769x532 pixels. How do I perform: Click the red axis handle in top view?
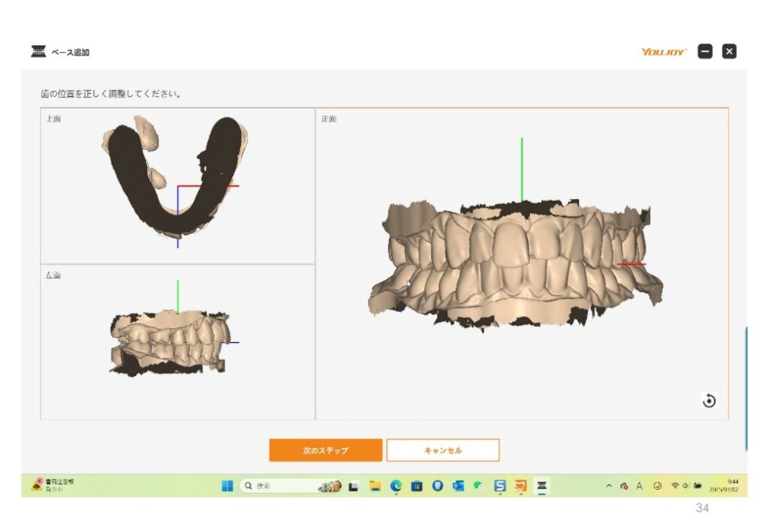point(218,186)
